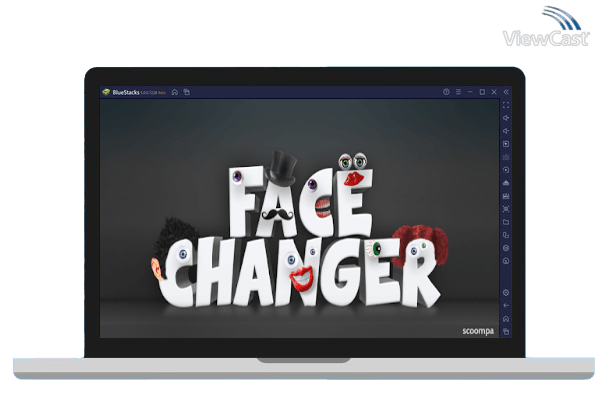Maximize the BlueStacks window

[x=482, y=92]
